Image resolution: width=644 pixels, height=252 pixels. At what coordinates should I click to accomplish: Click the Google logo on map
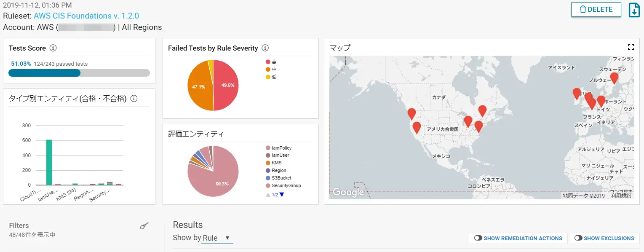click(348, 192)
